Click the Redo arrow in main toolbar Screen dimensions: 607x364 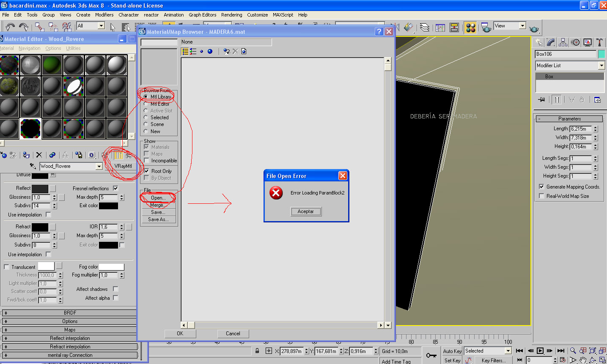[x=24, y=27]
